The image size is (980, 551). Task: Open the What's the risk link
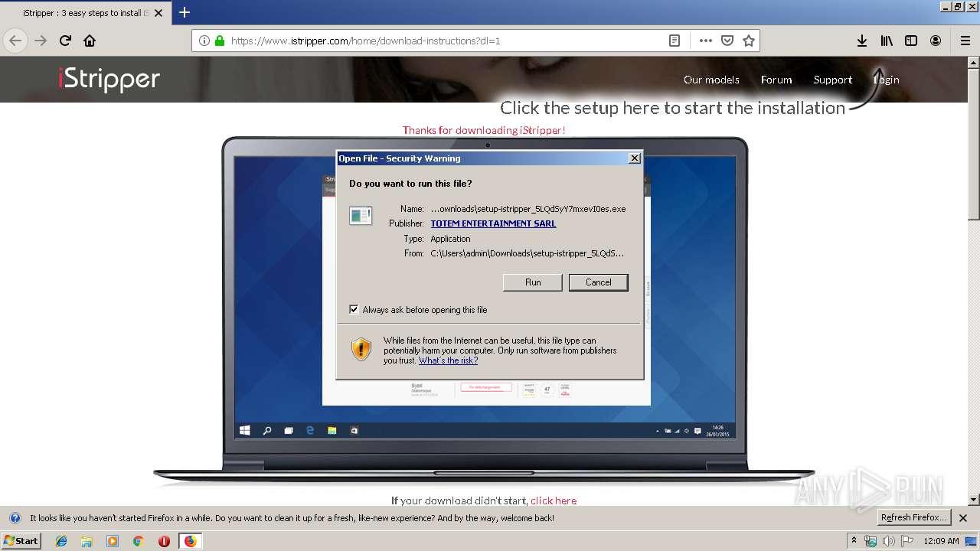[x=448, y=360]
